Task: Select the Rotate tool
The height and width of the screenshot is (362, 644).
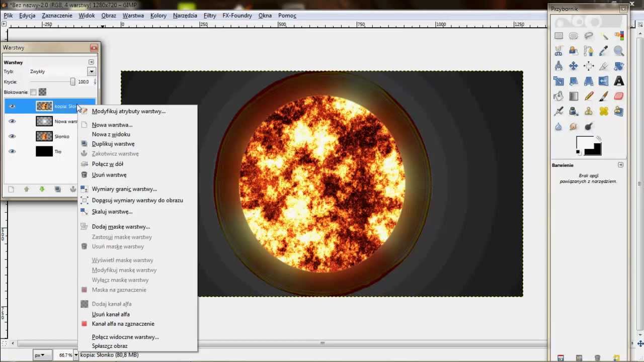Action: click(619, 66)
